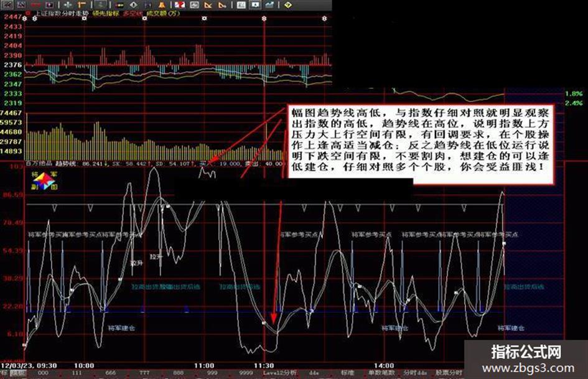Click the 10:00 time axis label
The height and width of the screenshot is (379, 588).
tap(84, 365)
